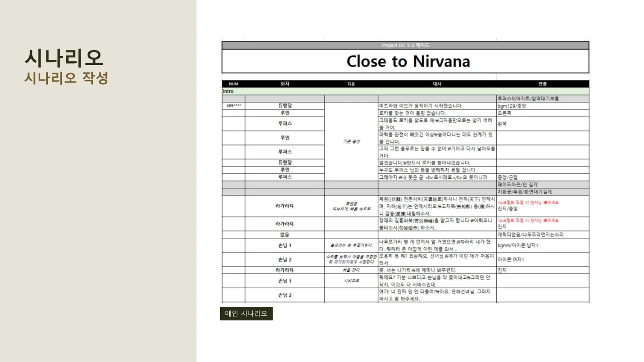Viewport: 644px width, 362px height.
Task: Click the '아이콘:여자1' cell
Action: (543, 259)
